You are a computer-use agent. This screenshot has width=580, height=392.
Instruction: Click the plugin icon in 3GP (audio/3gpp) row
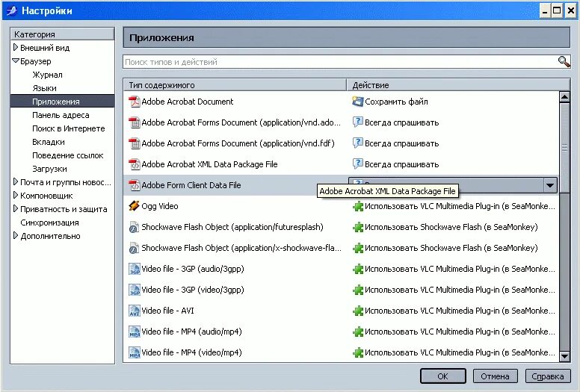coord(358,269)
